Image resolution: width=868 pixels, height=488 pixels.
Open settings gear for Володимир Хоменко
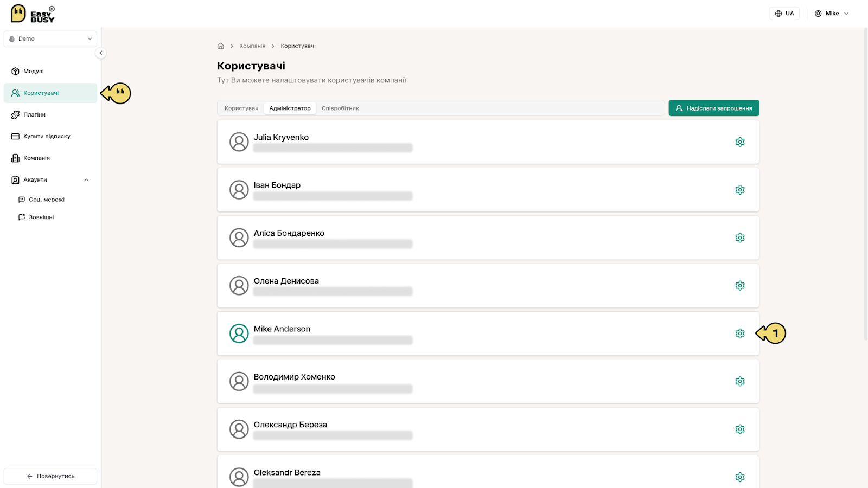click(x=740, y=381)
